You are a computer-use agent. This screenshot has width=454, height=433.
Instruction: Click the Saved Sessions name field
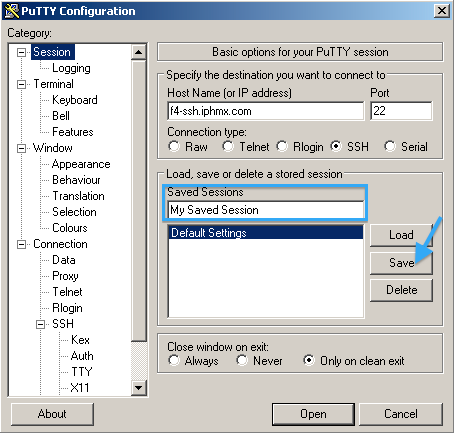266,210
